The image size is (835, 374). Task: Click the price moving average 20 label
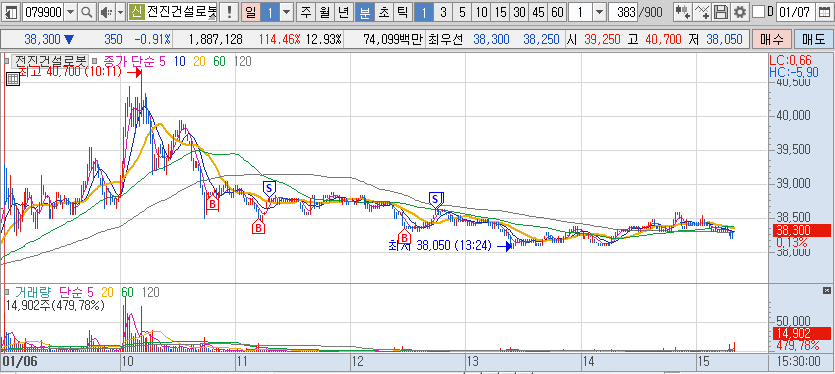(x=199, y=61)
